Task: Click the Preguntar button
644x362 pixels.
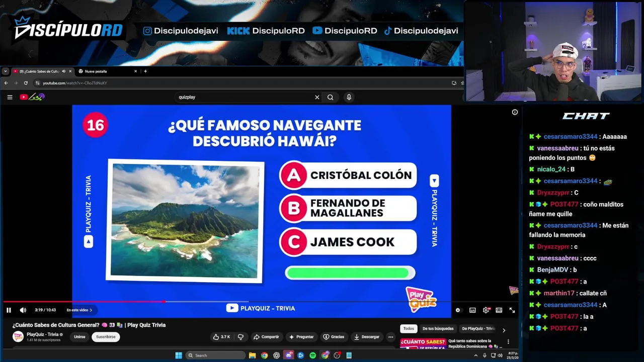Action: click(301, 337)
